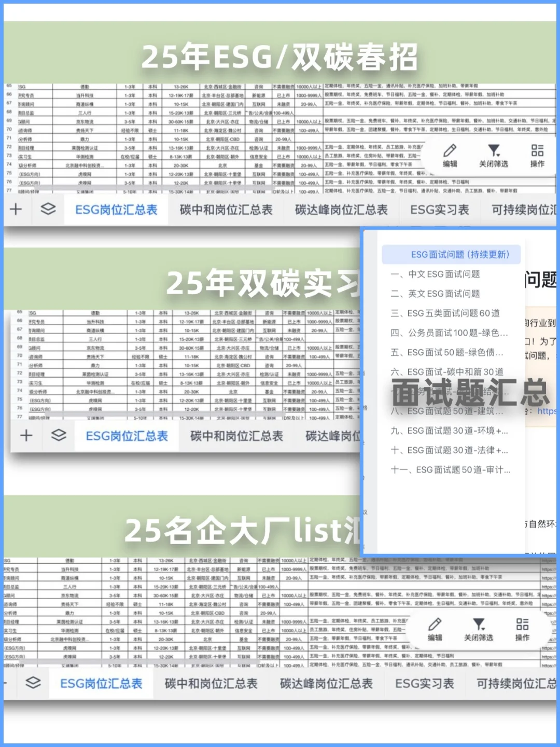Open 碳达峰岗位汇总表 tab in 春招 spreadsheet

tap(341, 210)
